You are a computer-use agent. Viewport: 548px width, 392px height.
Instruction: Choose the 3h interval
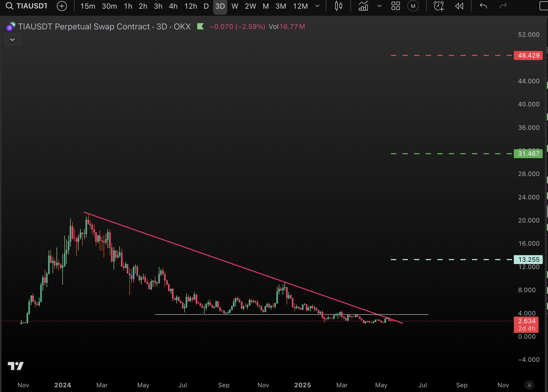click(x=158, y=6)
